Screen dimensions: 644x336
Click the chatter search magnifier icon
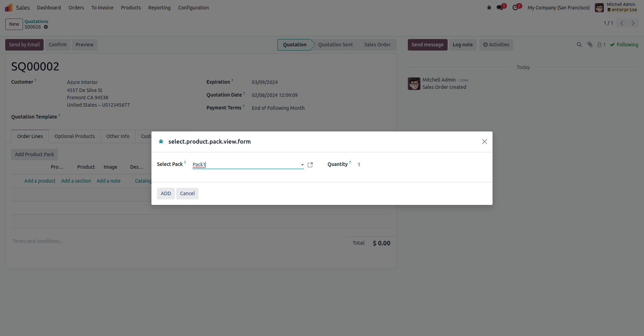[579, 45]
